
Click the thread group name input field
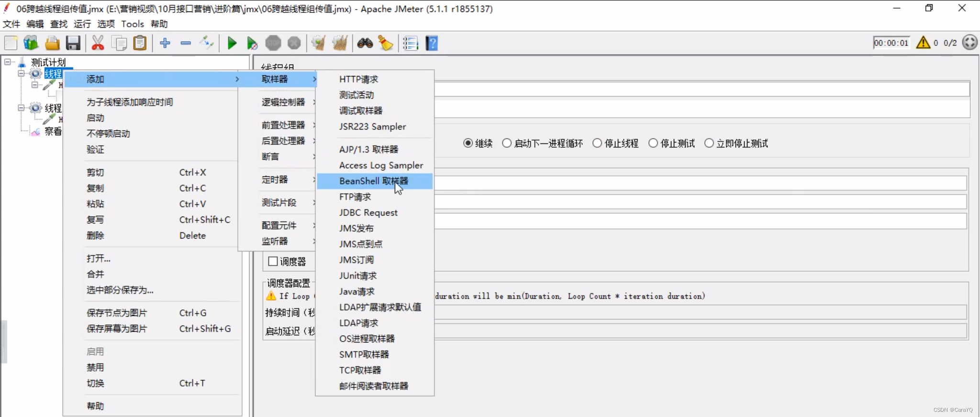coord(702,89)
